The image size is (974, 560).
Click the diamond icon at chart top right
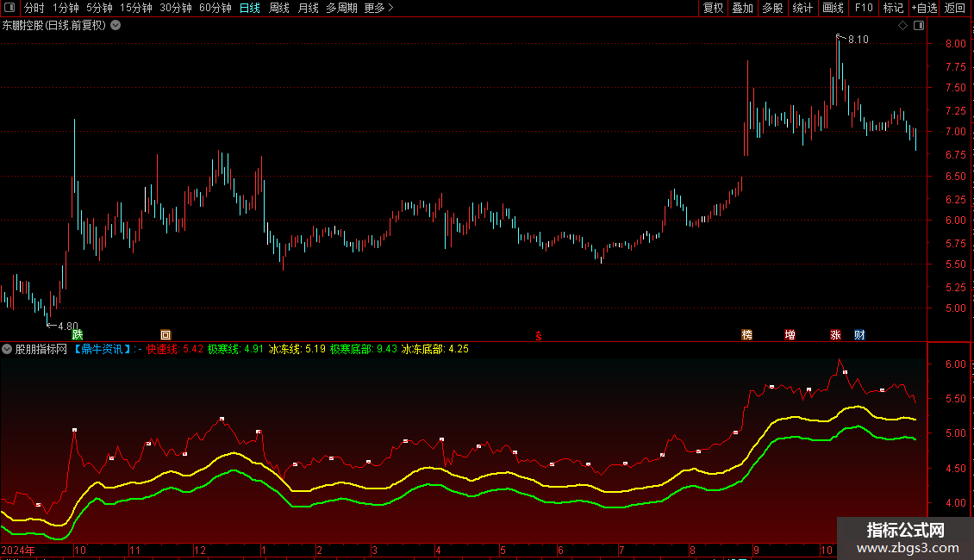click(902, 26)
